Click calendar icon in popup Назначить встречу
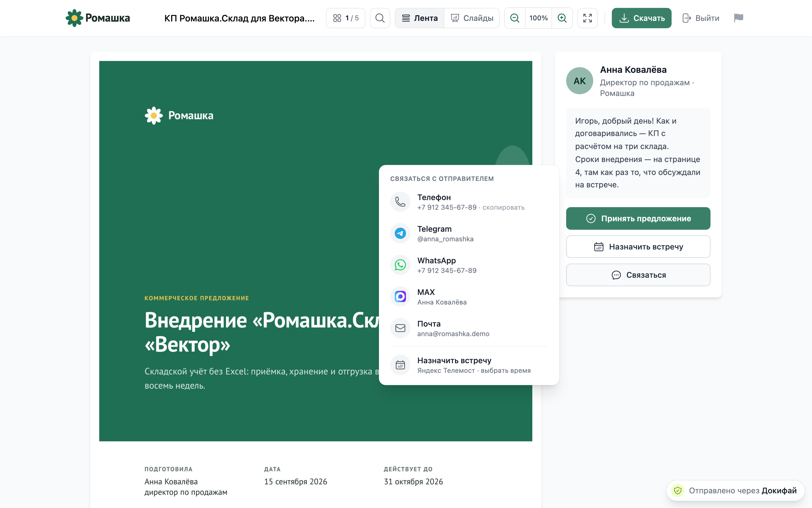 pyautogui.click(x=400, y=365)
